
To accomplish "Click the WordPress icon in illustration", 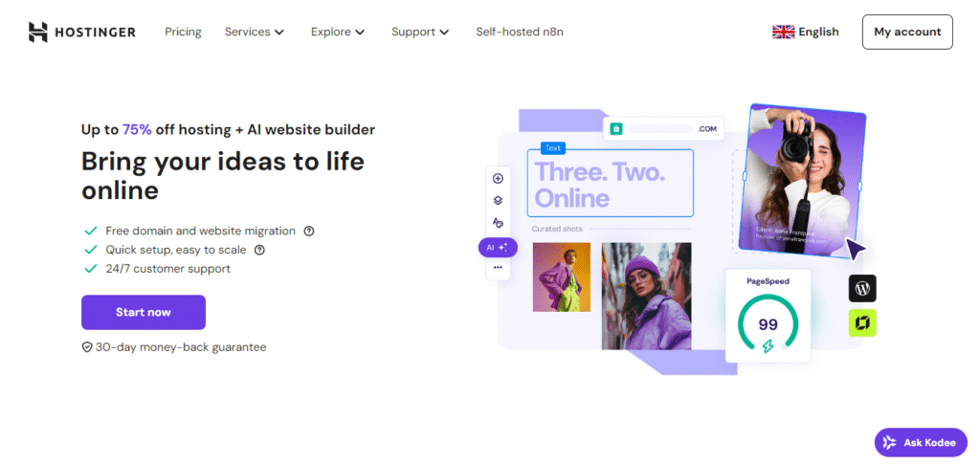I will [862, 288].
